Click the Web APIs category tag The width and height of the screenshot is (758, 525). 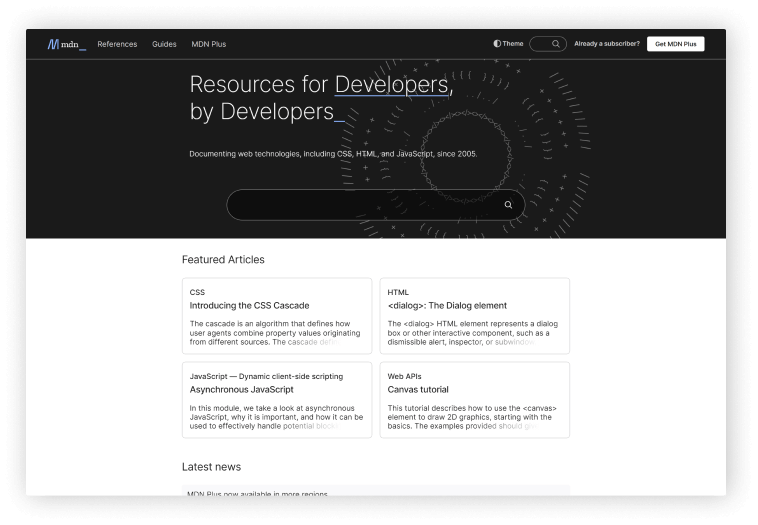(404, 376)
